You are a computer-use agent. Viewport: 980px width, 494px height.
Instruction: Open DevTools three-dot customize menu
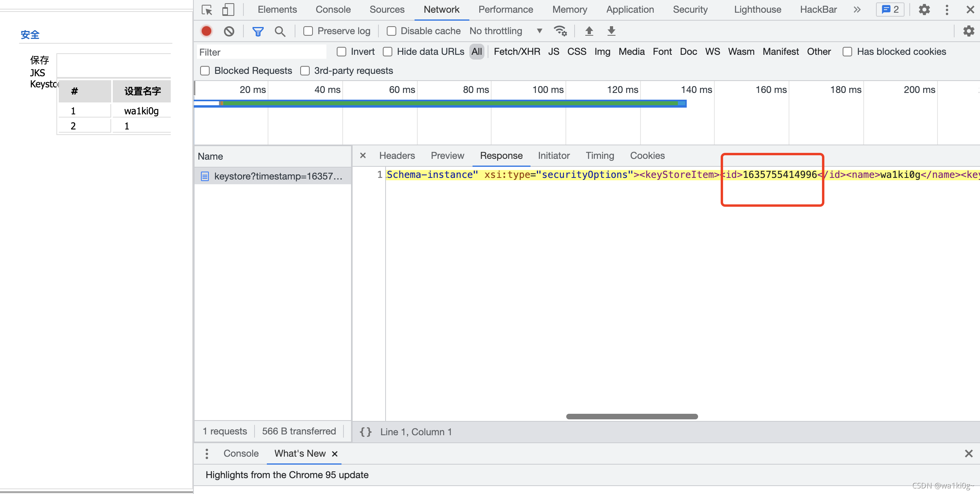click(947, 10)
